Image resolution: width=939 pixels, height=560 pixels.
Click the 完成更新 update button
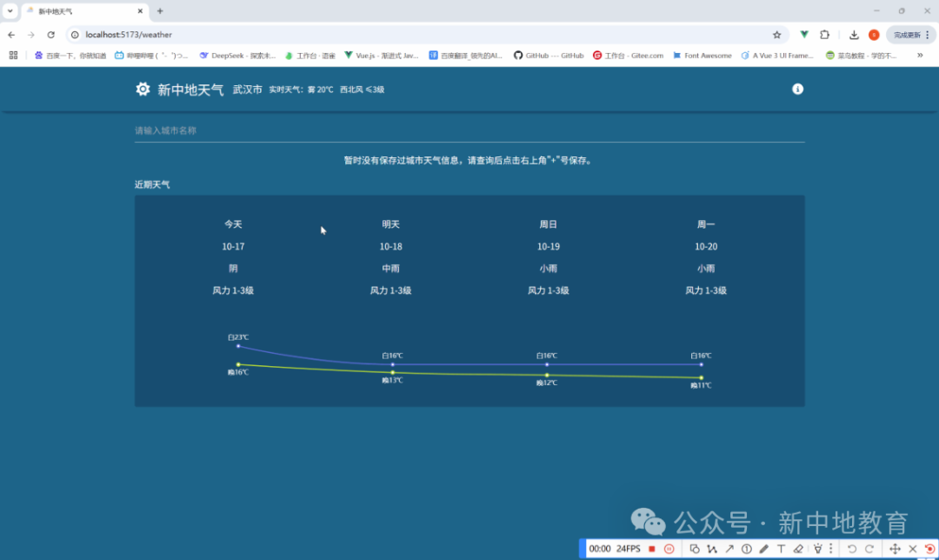click(910, 35)
